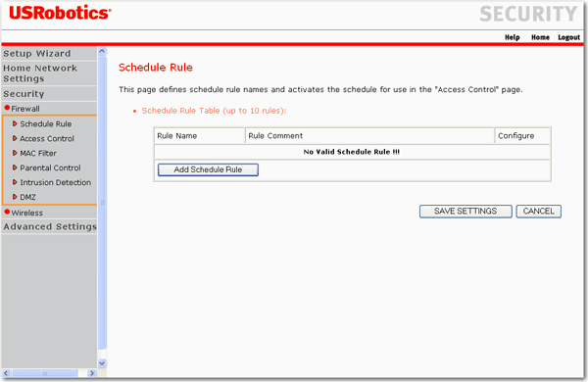Click the SAVE SETTINGS button
Image resolution: width=588 pixels, height=382 pixels.
465,211
